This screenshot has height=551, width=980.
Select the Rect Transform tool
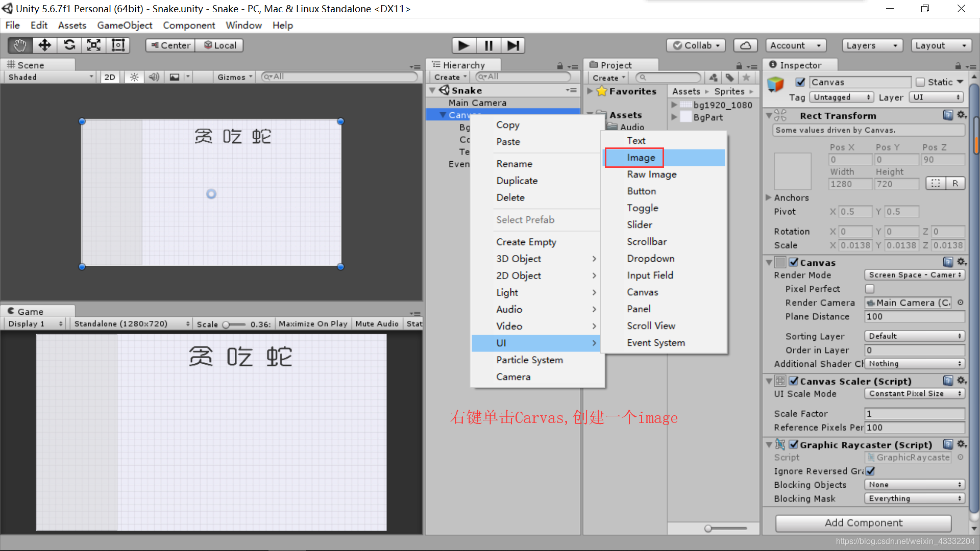pyautogui.click(x=118, y=45)
